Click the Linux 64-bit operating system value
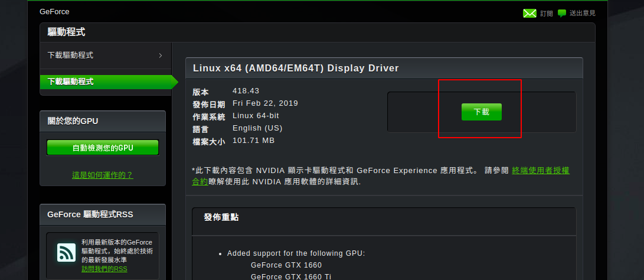The height and width of the screenshot is (280, 644). pos(256,116)
